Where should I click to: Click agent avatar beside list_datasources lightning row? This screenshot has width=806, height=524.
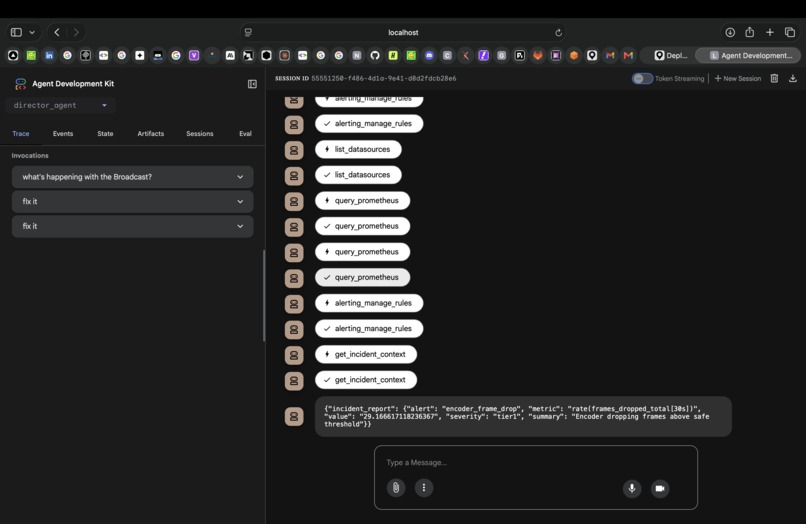294,150
